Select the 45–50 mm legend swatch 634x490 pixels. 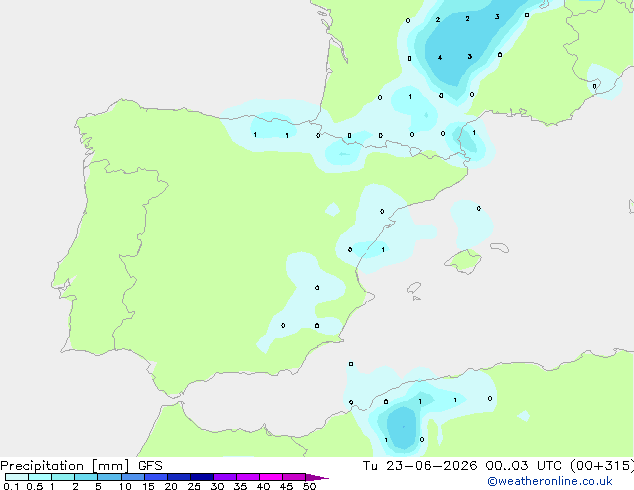click(x=294, y=477)
